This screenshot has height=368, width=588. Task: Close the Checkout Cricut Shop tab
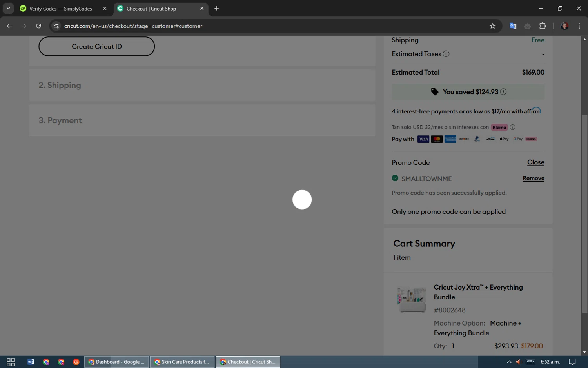[x=202, y=9]
